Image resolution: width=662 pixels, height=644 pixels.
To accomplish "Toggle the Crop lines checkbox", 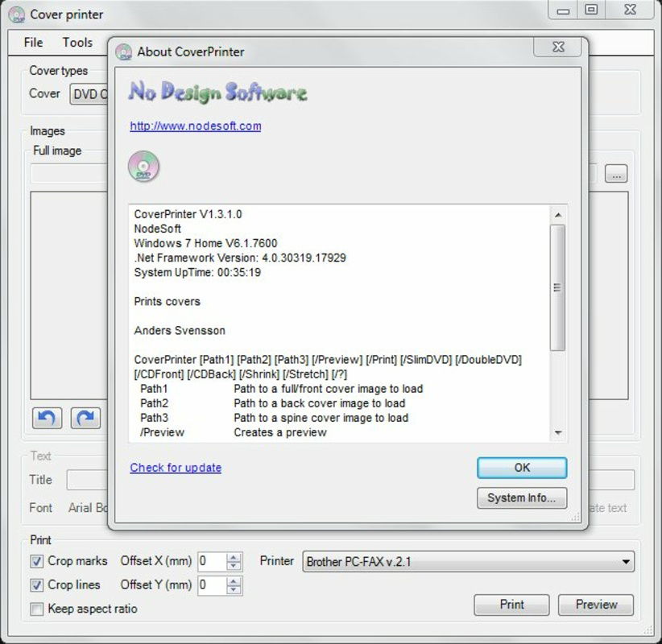I will (x=37, y=585).
